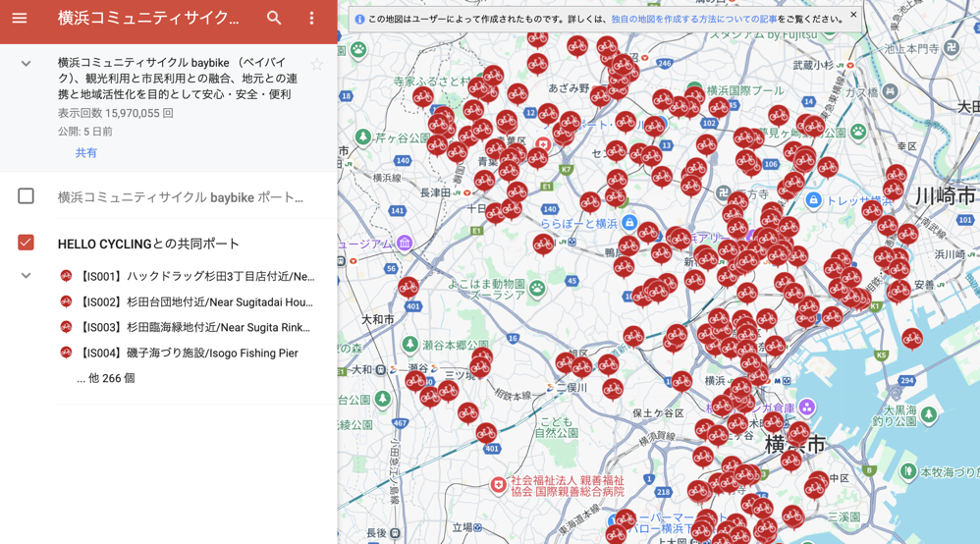This screenshot has width=980, height=544.
Task: Click the 横浜市 city label on map
Action: (794, 445)
